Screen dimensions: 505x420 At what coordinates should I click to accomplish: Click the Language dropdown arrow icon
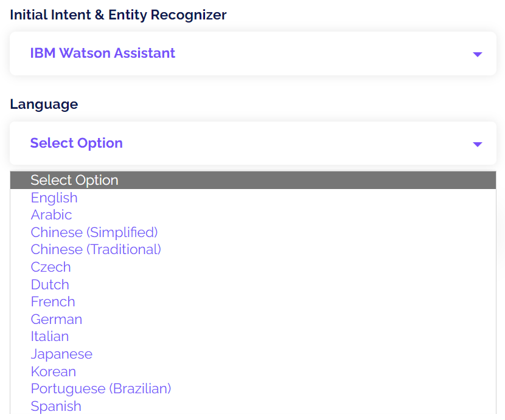tap(477, 144)
